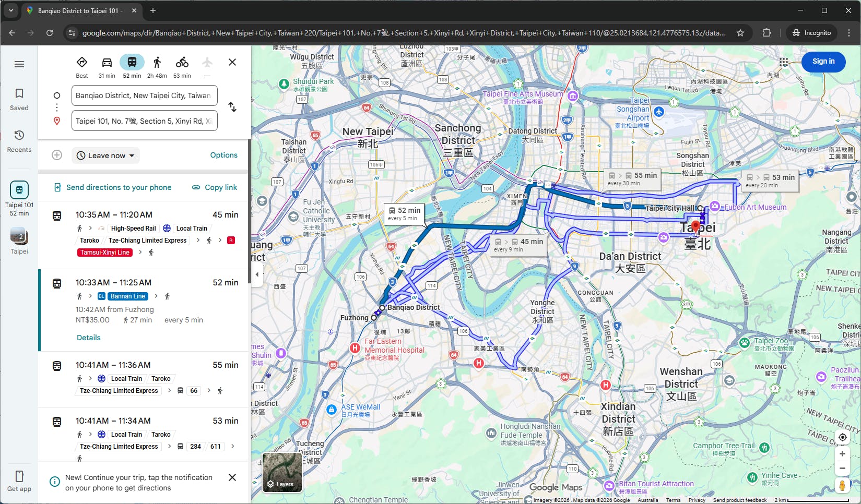Open the Taipei 101 52 min recent route
Viewport: 861px width, 504px height.
point(19,198)
